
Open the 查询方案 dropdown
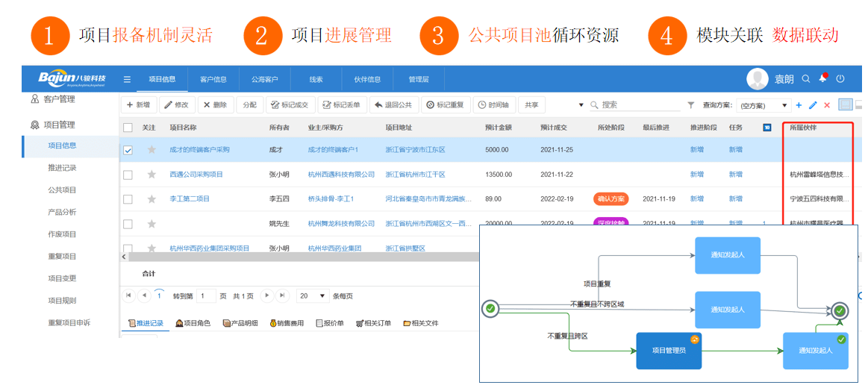763,106
